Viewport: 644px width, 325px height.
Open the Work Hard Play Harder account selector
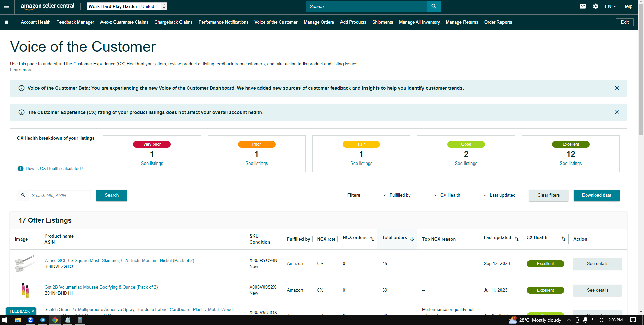pyautogui.click(x=127, y=6)
